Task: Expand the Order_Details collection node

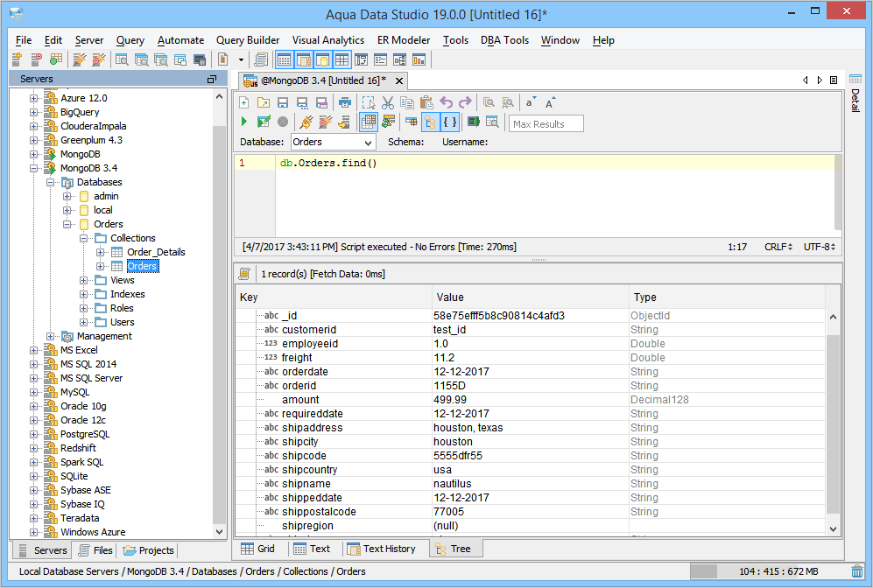Action: [101, 252]
